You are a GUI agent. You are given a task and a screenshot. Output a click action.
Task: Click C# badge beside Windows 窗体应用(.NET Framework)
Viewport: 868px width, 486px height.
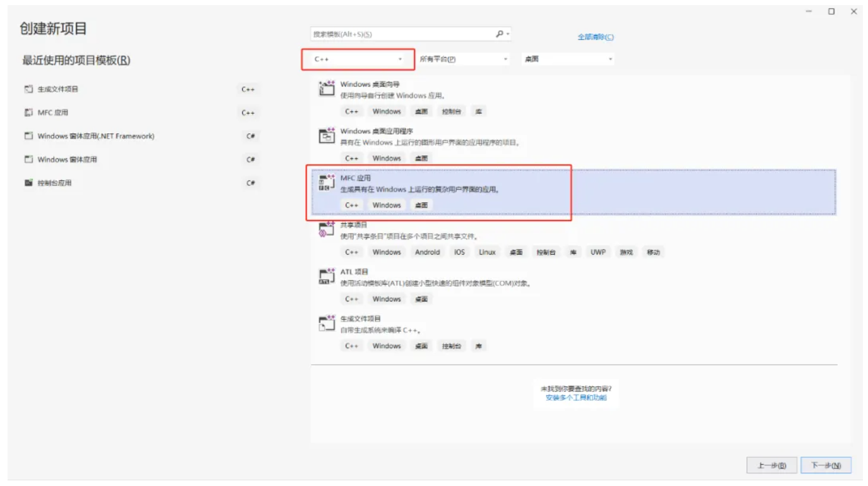(x=251, y=137)
